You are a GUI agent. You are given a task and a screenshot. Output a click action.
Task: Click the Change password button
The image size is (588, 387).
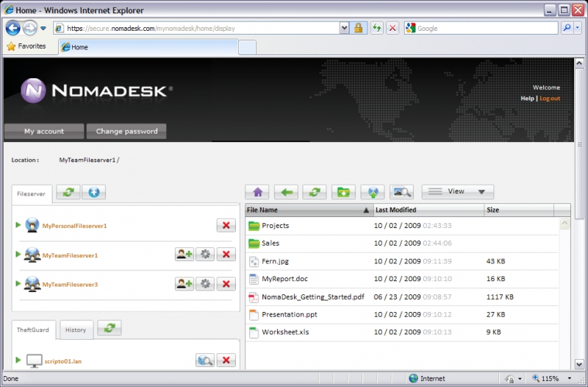[126, 132]
